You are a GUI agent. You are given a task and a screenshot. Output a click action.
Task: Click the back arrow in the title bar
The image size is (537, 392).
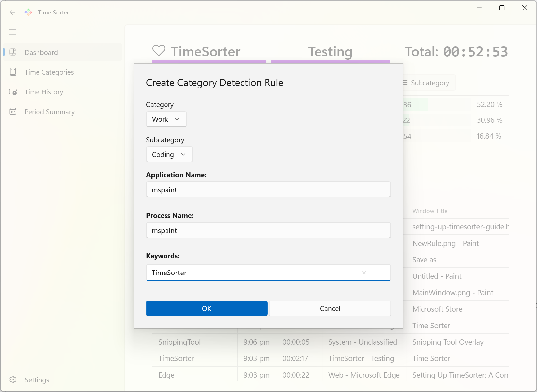13,12
